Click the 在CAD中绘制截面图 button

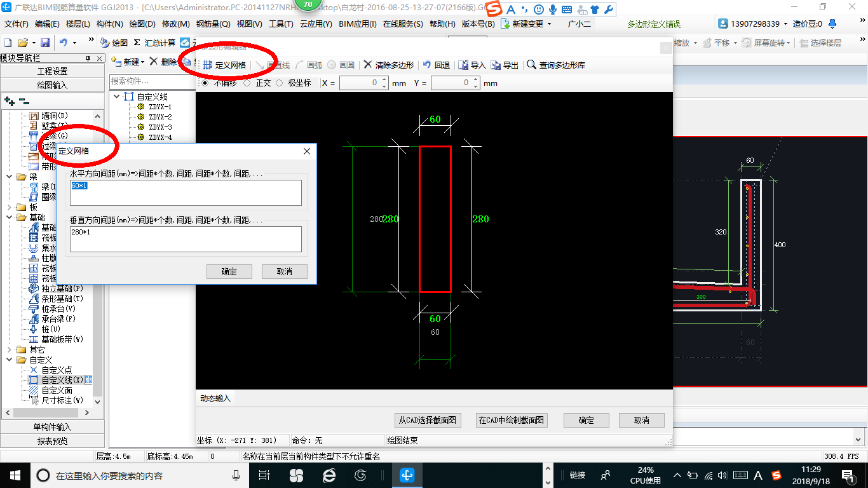[x=512, y=420]
